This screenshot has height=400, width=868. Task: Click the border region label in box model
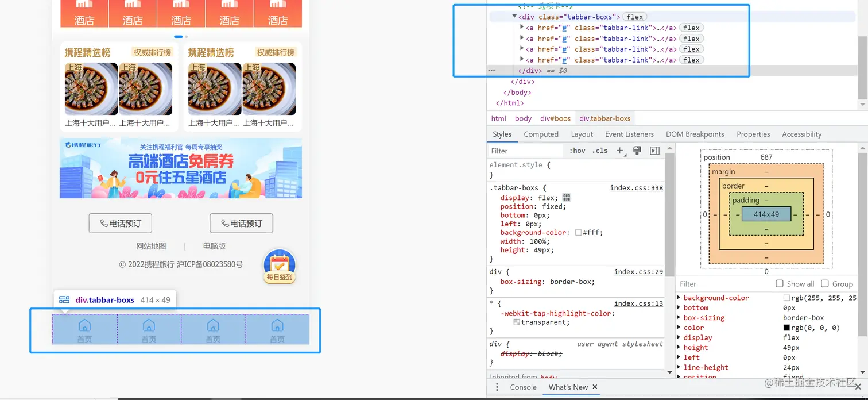click(x=733, y=186)
